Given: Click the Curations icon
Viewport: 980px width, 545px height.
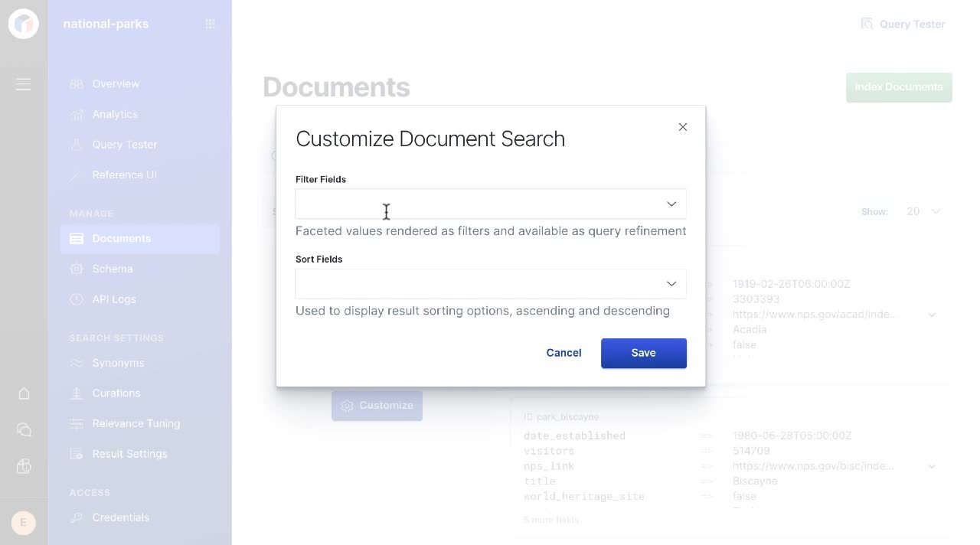Looking at the screenshot, I should coord(76,393).
